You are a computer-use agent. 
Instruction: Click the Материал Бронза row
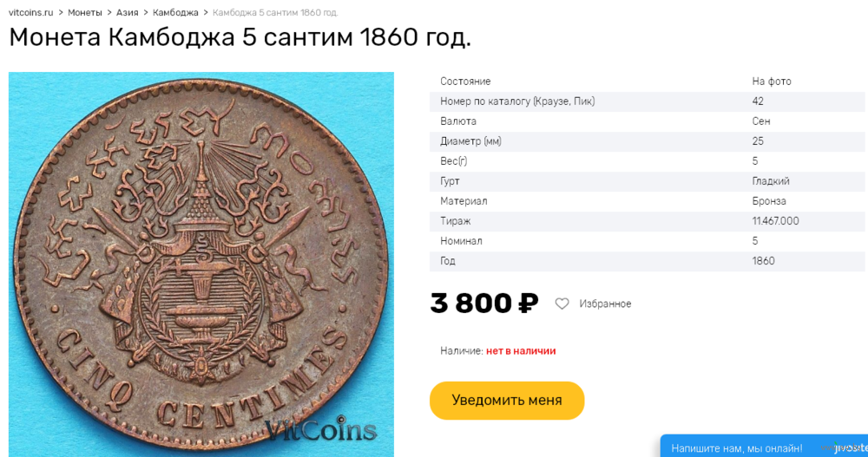click(648, 201)
